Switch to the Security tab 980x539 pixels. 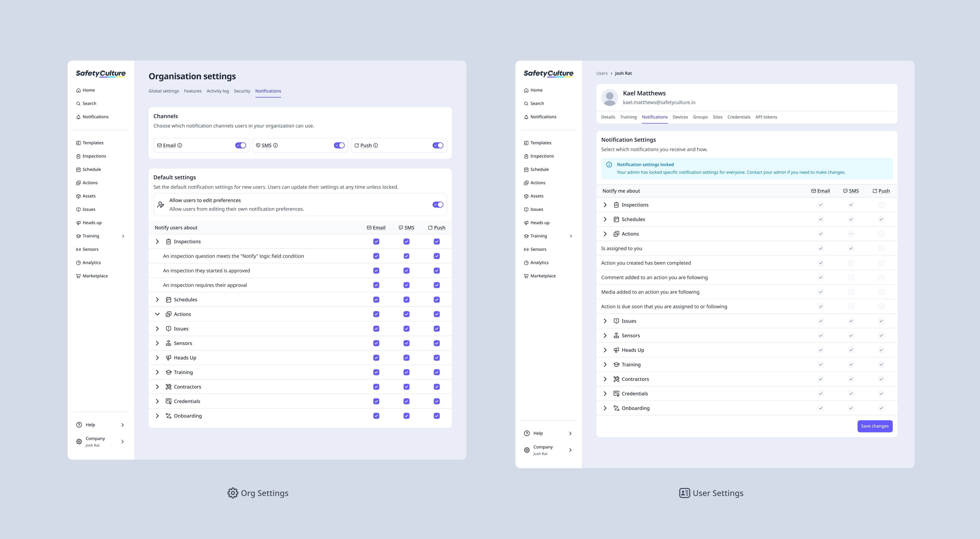[x=242, y=91]
